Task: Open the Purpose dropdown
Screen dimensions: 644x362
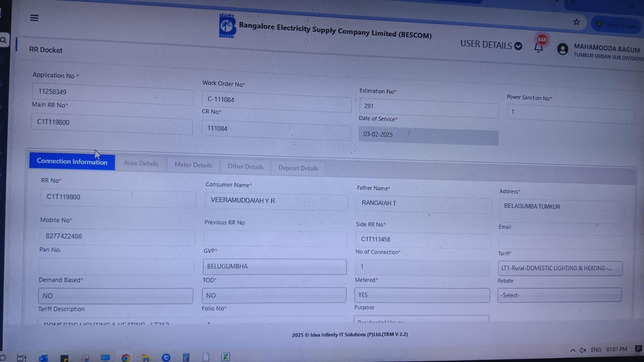Action: (x=422, y=320)
